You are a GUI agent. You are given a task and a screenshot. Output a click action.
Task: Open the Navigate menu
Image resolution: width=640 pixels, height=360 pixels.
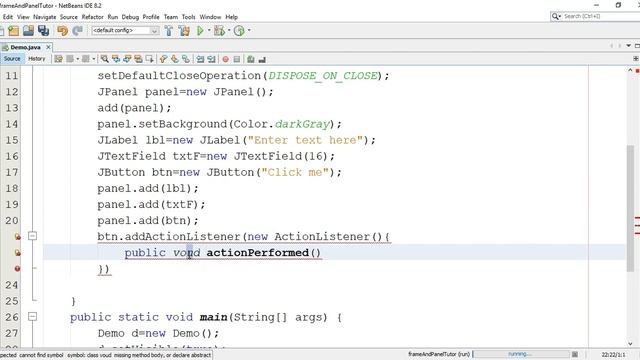(44, 17)
